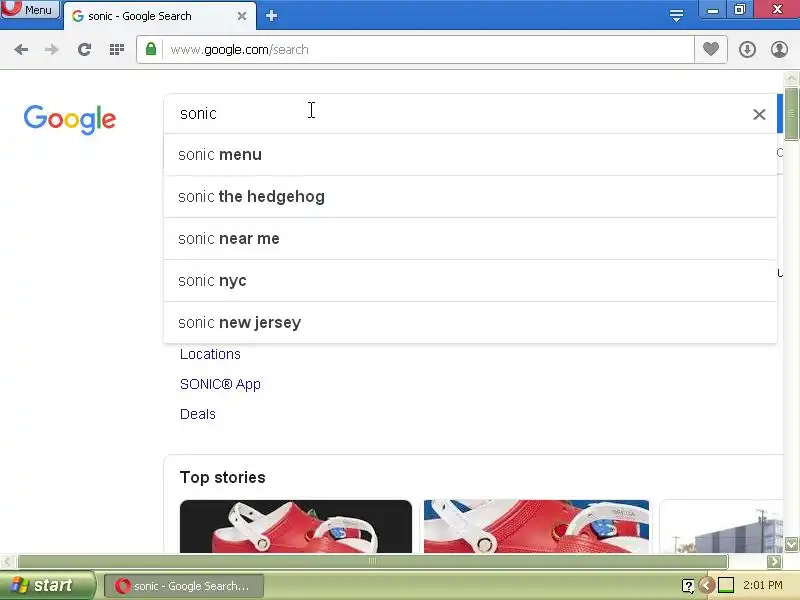Open second red Crocs story thumbnail
Image resolution: width=800 pixels, height=600 pixels.
click(x=536, y=526)
